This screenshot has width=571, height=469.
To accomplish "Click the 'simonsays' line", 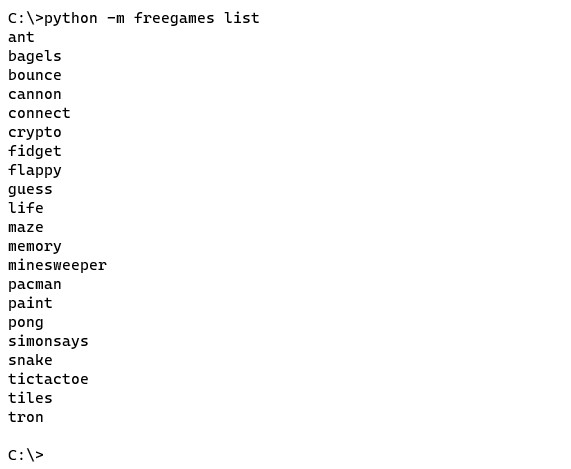I will pos(48,342).
